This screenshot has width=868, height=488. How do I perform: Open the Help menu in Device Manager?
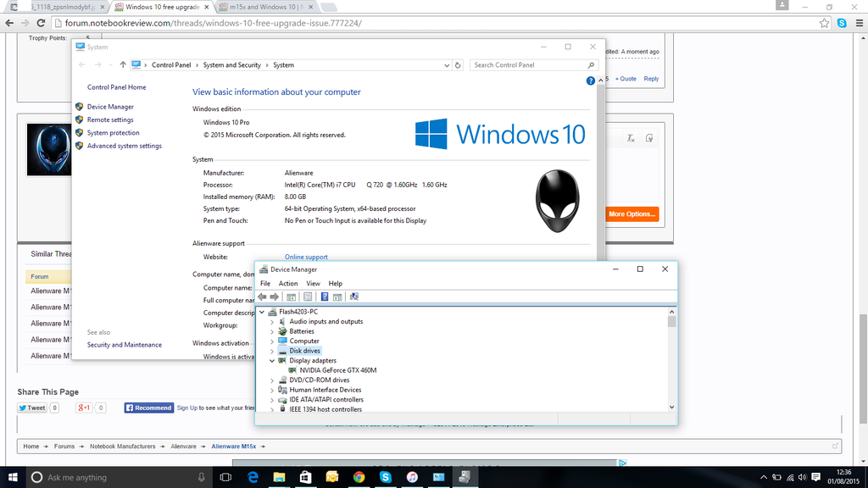click(x=336, y=283)
